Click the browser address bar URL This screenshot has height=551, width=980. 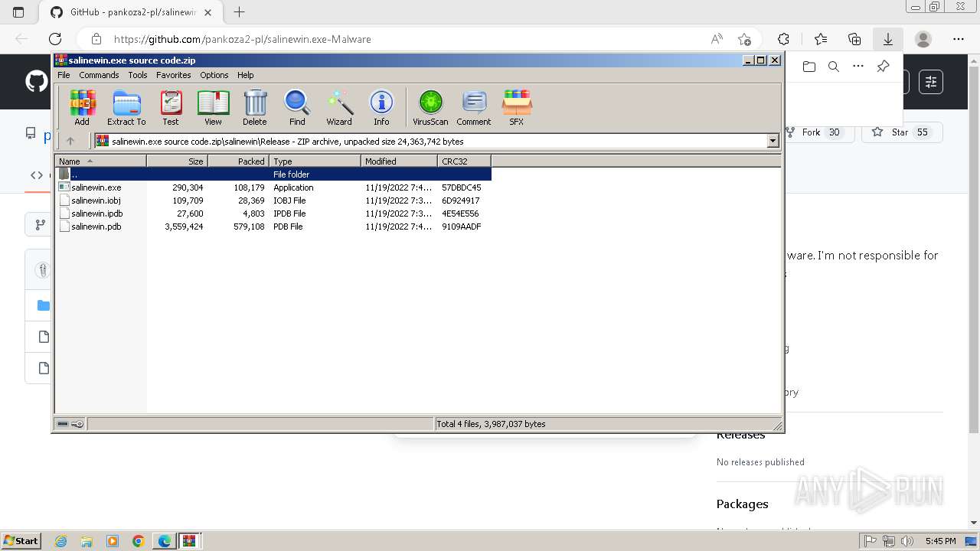(x=242, y=39)
